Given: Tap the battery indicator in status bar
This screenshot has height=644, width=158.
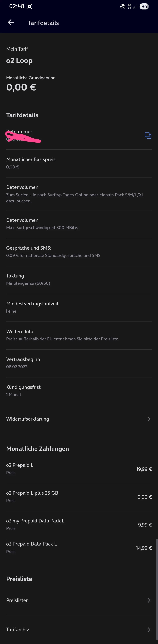Looking at the screenshot, I should tap(144, 7).
